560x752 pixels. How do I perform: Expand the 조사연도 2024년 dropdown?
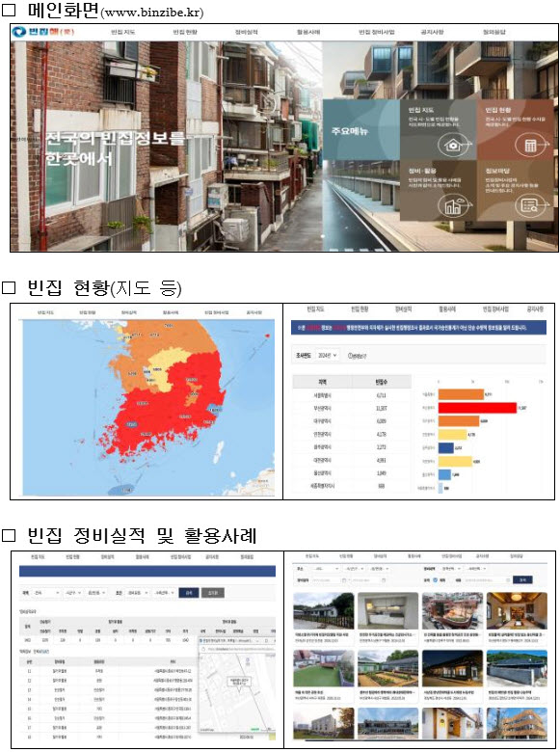[328, 356]
